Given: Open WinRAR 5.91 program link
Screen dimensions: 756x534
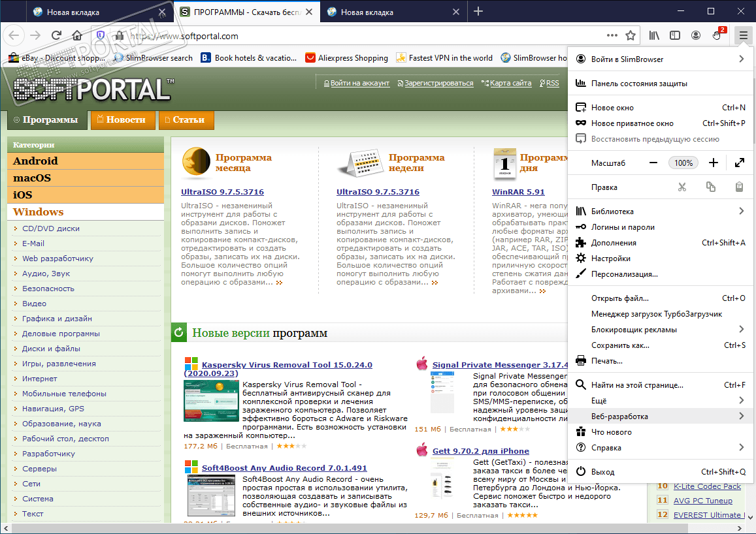Looking at the screenshot, I should tap(518, 192).
